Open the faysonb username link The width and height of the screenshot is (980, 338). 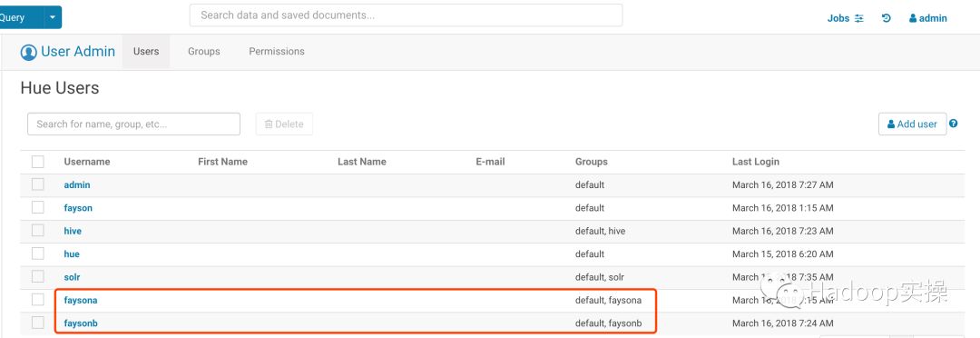click(x=81, y=323)
